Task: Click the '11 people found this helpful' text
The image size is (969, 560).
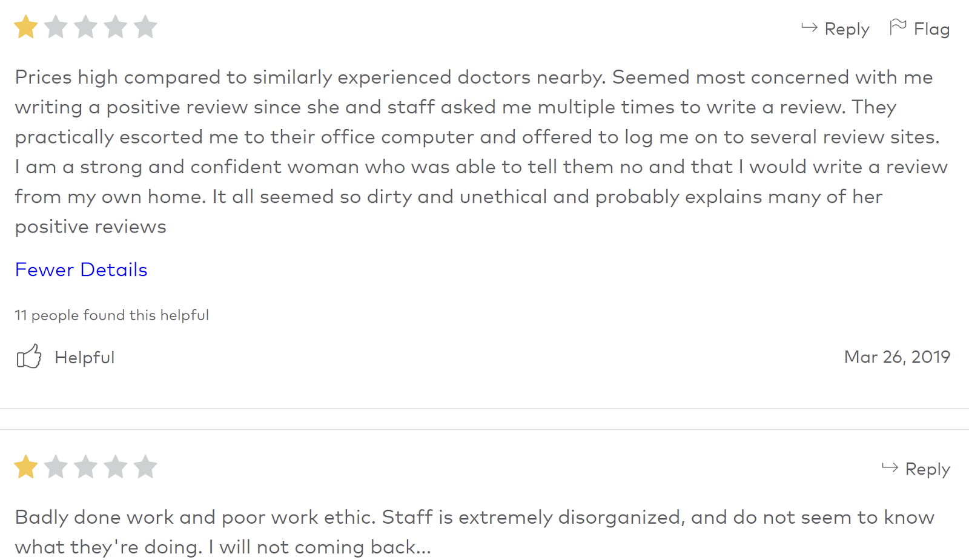Action: [x=112, y=315]
